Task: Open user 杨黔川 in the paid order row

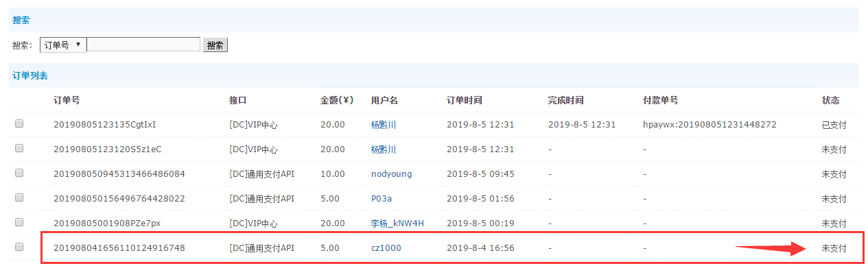Action: (x=384, y=125)
